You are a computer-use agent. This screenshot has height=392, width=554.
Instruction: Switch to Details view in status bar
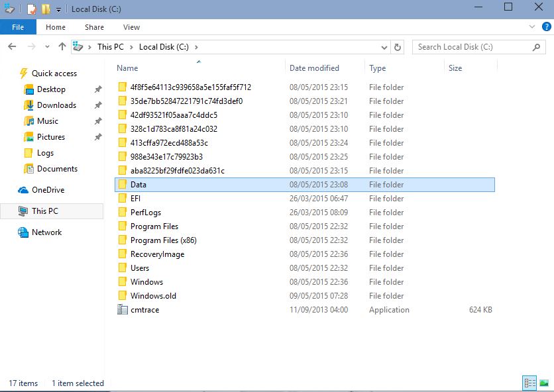coord(529,383)
